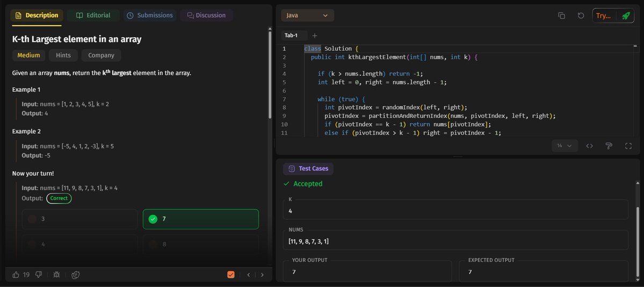Image resolution: width=644 pixels, height=287 pixels.
Task: Add a new editor tab with the plus icon
Action: (315, 35)
